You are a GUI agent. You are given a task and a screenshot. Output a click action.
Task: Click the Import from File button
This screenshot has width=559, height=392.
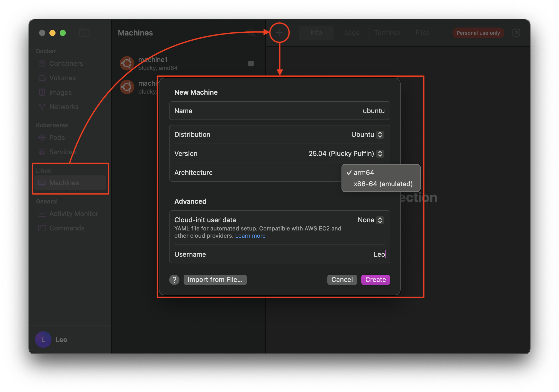(x=215, y=280)
